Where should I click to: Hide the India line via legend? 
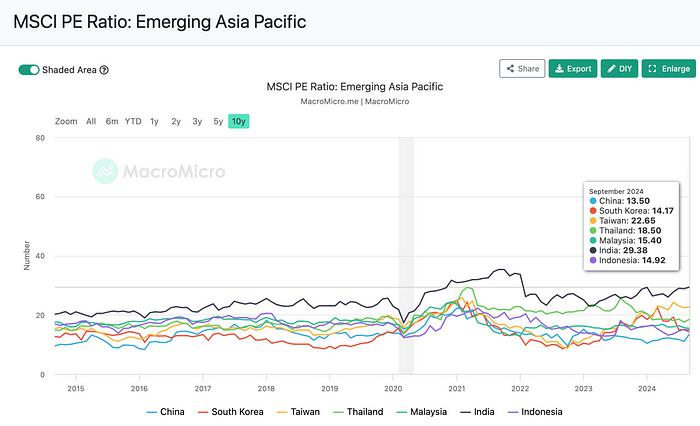[x=477, y=412]
